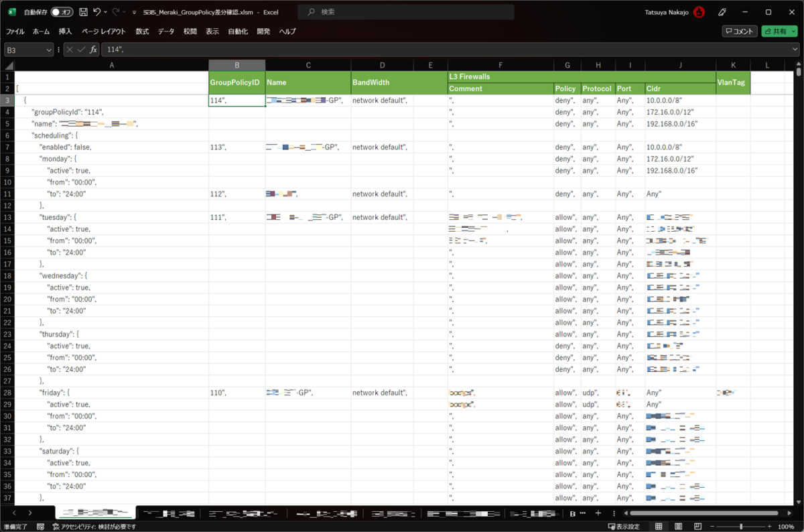This screenshot has height=532, width=804.
Task: Open the ファイル menu tab
Action: click(15, 31)
